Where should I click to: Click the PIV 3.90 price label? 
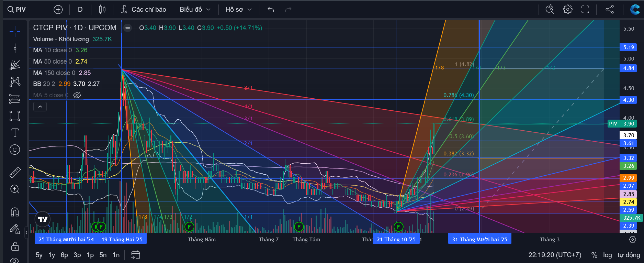[622, 124]
